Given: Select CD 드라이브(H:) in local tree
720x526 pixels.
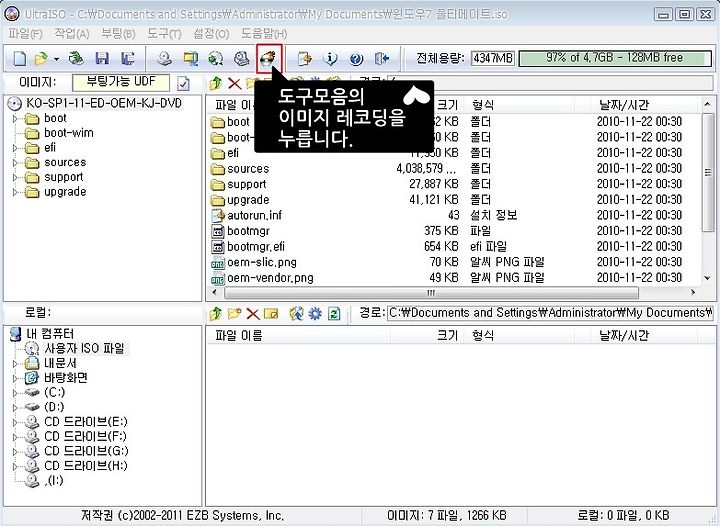Looking at the screenshot, I should click(x=86, y=466).
